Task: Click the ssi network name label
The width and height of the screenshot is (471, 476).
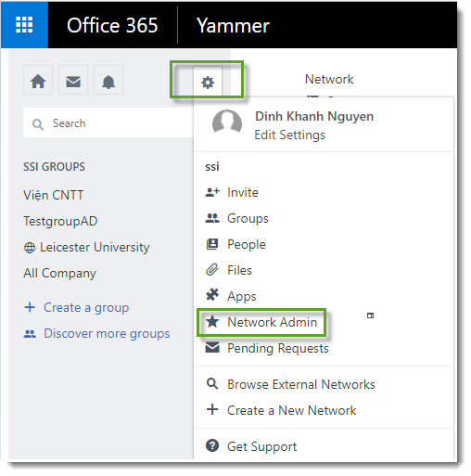Action: coord(212,167)
